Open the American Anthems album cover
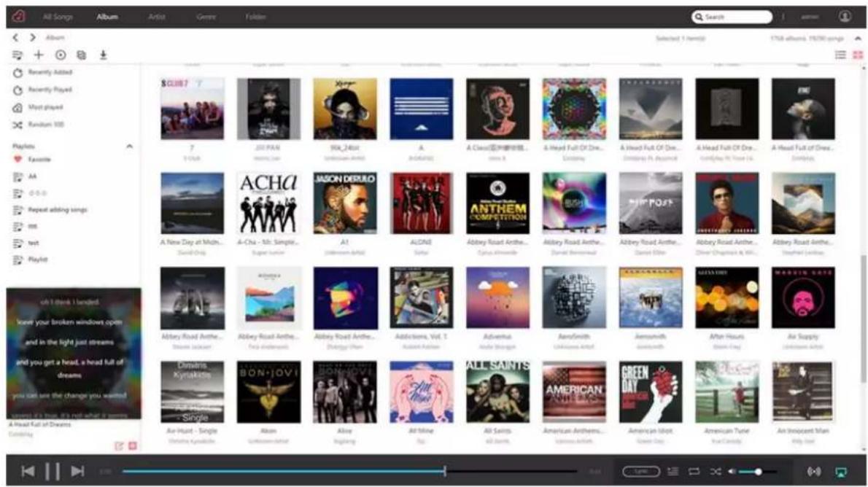Image resolution: width=868 pixels, height=487 pixels. click(x=574, y=391)
